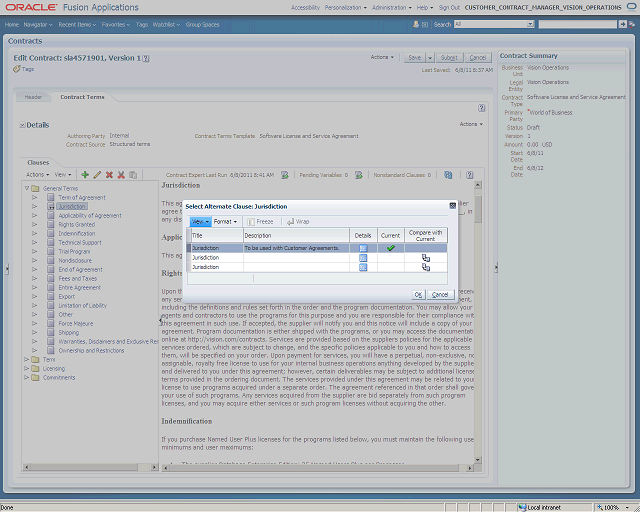The width and height of the screenshot is (640, 512).
Task: Open the Favorites menu
Action: (x=116, y=24)
